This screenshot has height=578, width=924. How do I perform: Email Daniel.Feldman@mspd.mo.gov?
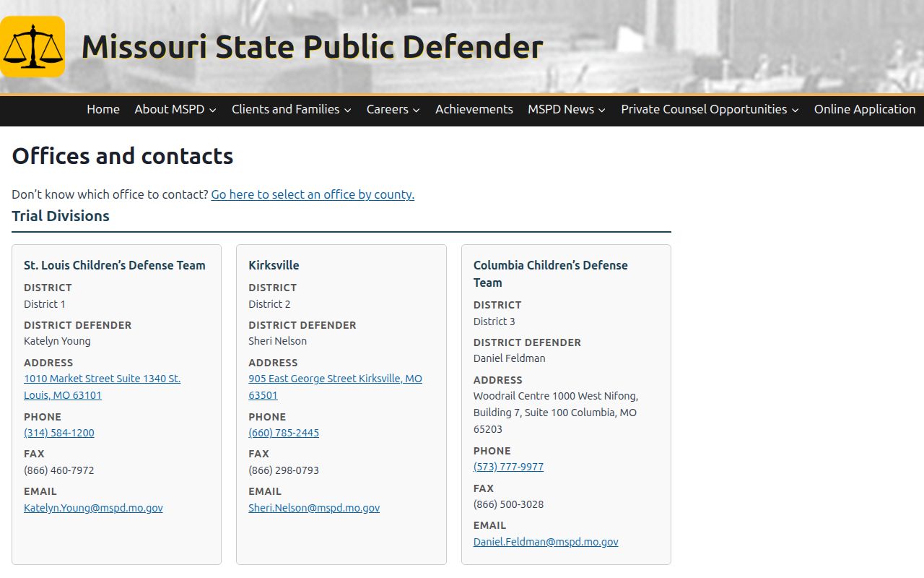(x=546, y=542)
